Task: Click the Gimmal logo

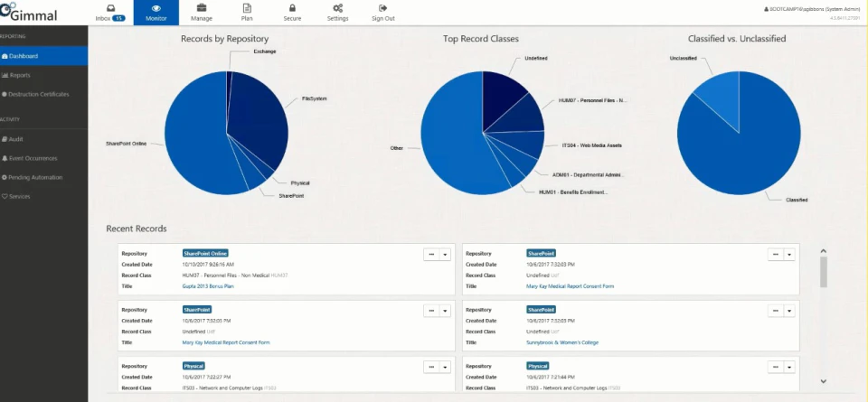Action: click(29, 14)
